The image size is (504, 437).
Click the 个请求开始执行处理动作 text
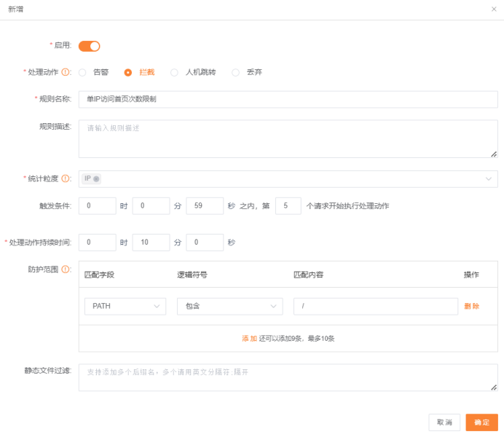click(x=348, y=206)
